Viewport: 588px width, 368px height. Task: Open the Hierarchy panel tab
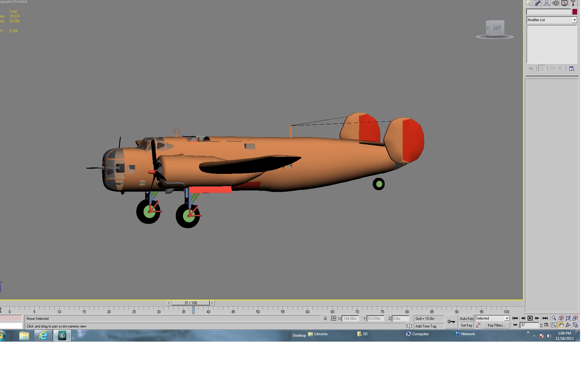(547, 3)
